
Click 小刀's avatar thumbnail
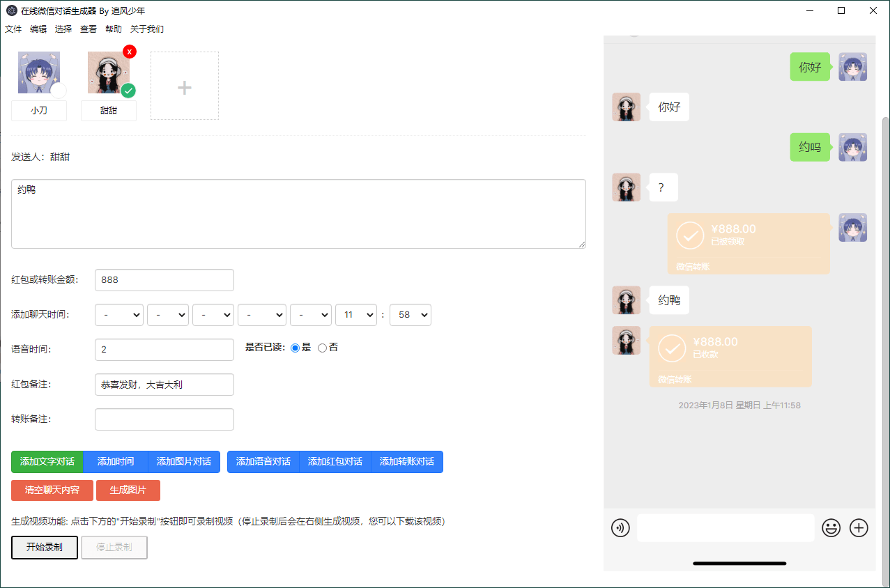39,72
